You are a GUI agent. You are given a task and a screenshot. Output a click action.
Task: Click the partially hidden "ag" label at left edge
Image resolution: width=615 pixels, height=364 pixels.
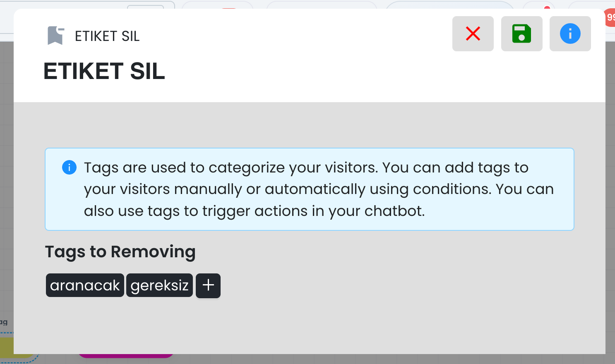[4, 322]
